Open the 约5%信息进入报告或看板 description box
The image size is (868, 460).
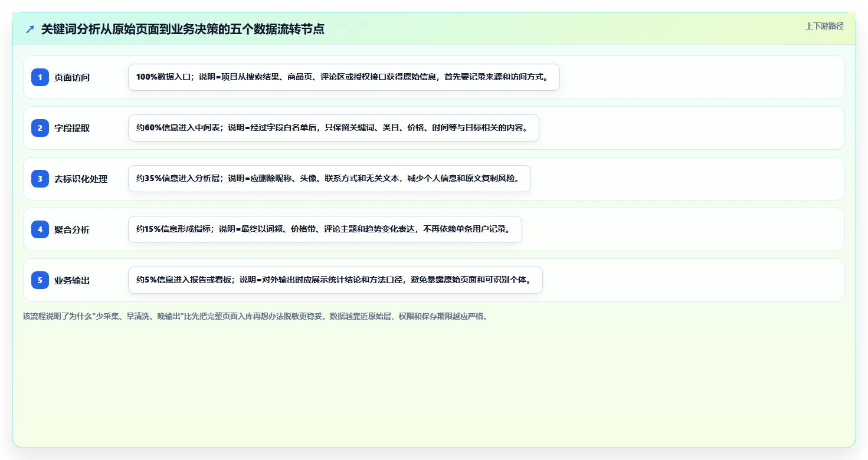(335, 280)
